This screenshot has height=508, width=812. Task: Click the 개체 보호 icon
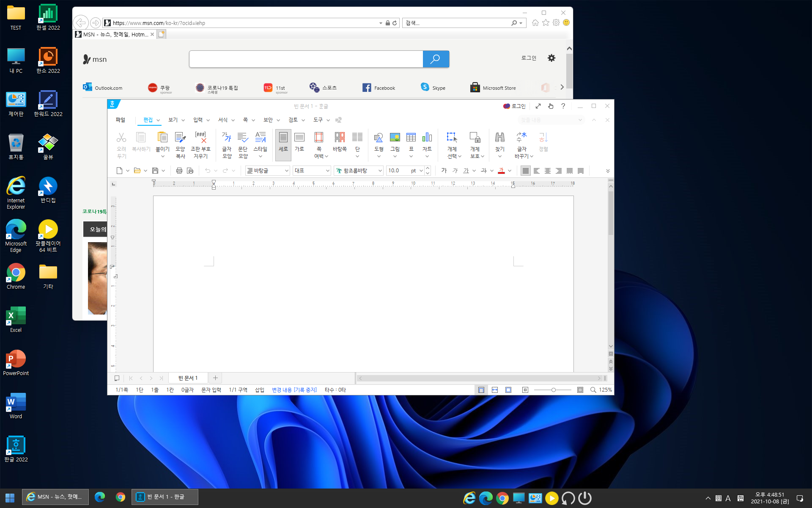(x=475, y=137)
